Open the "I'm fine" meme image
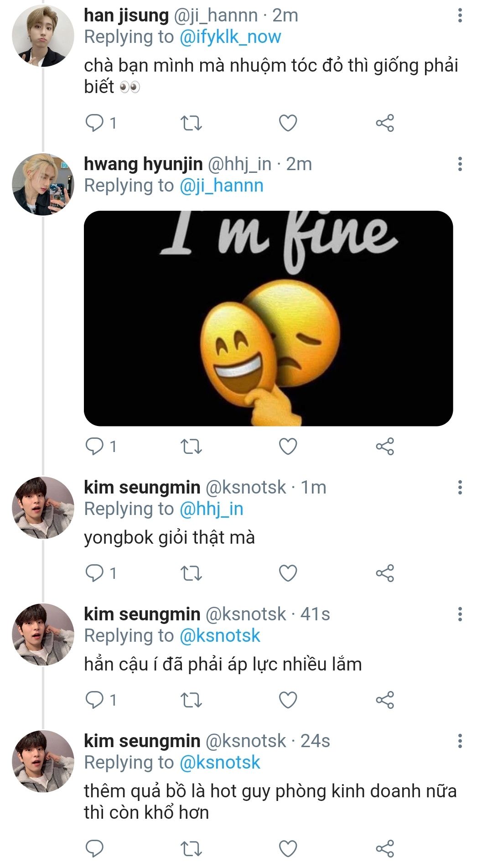The width and height of the screenshot is (492, 868). [268, 318]
